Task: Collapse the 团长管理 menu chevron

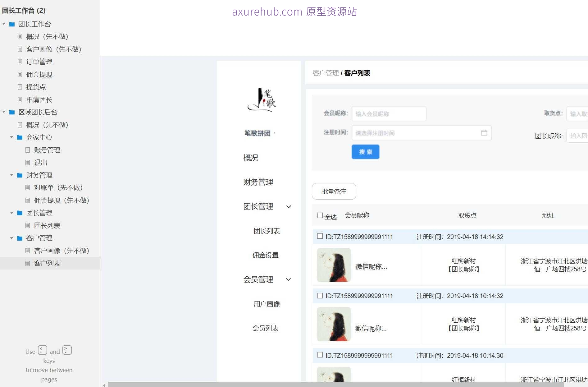Action: 289,207
